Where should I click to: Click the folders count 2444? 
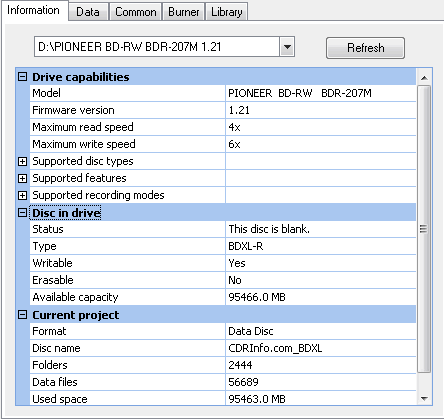click(240, 365)
